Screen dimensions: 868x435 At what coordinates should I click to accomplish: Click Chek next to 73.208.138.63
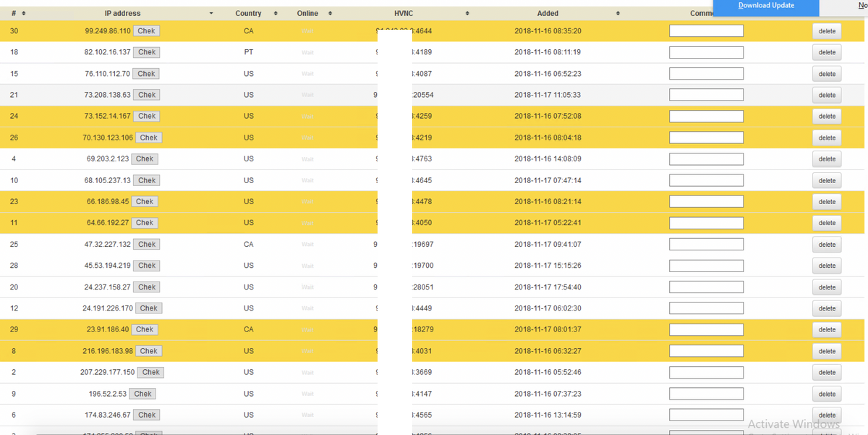pyautogui.click(x=148, y=95)
